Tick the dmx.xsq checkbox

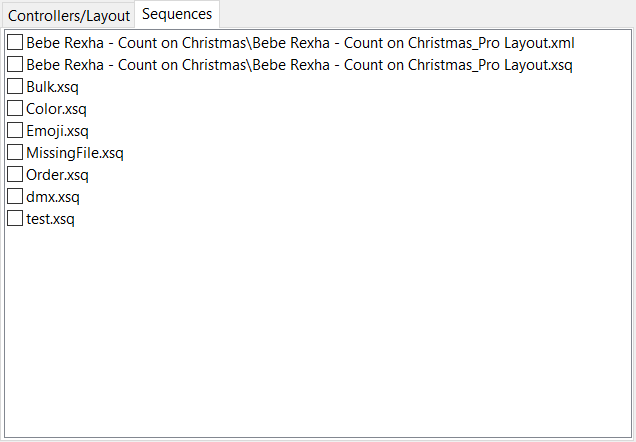point(15,196)
